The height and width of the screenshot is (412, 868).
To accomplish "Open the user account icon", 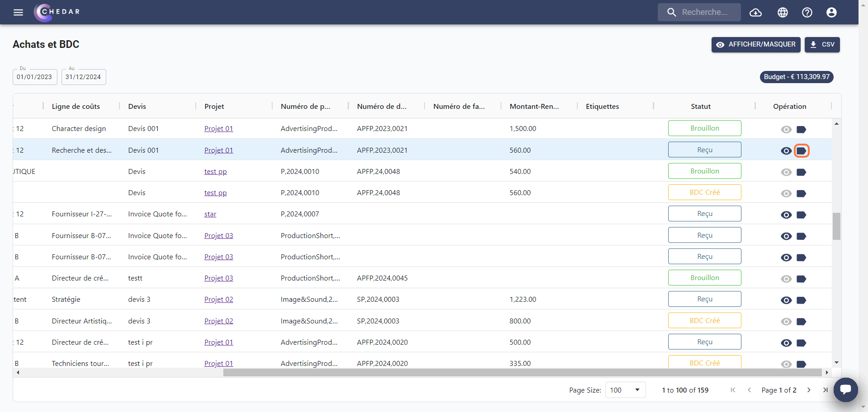I will (x=831, y=12).
